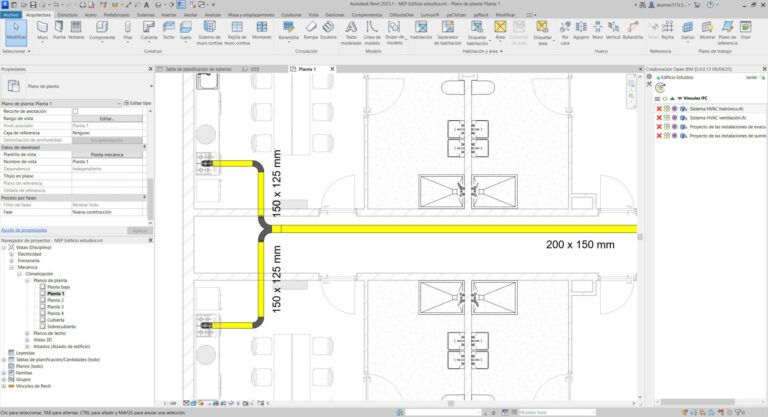Select the Modificar tool
The height and width of the screenshot is (417, 768).
(16, 31)
